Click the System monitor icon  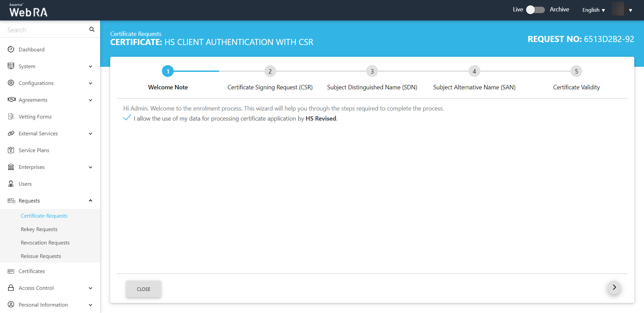tap(11, 66)
